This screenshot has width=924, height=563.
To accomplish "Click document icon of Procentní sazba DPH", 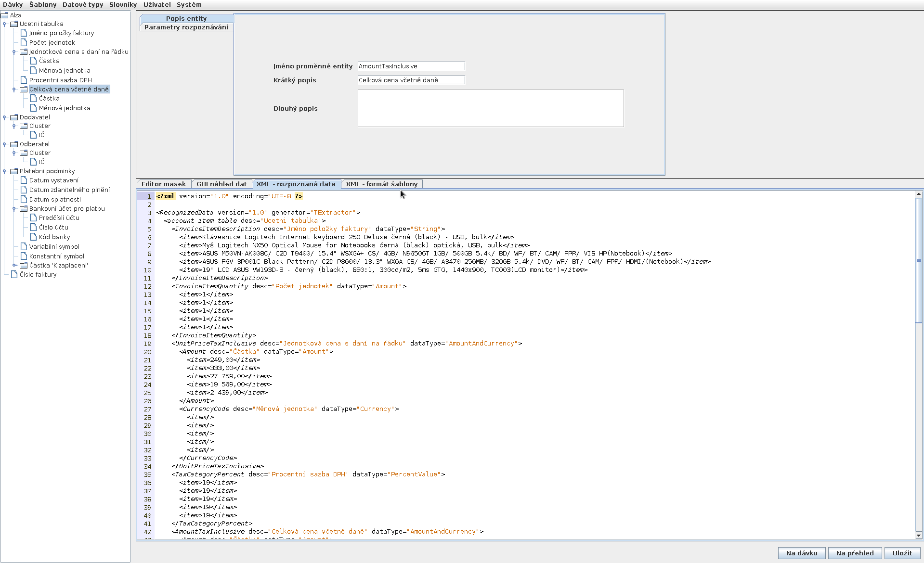I will (24, 80).
